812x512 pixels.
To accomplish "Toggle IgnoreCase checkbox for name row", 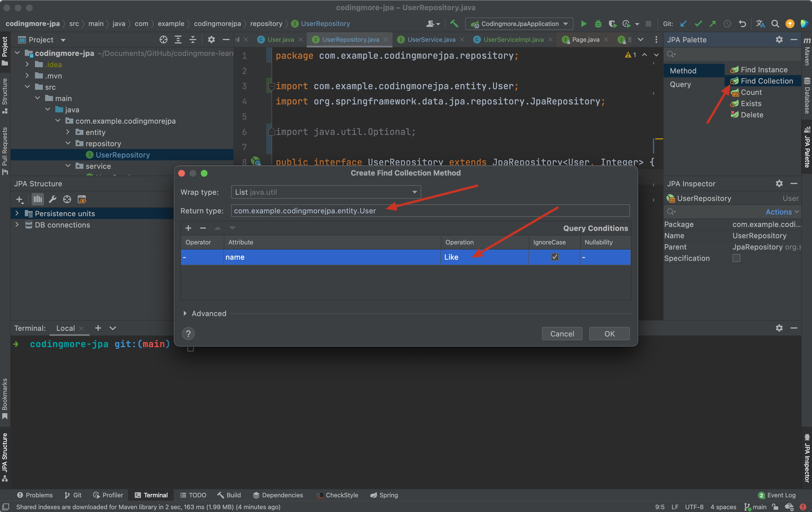I will click(554, 257).
